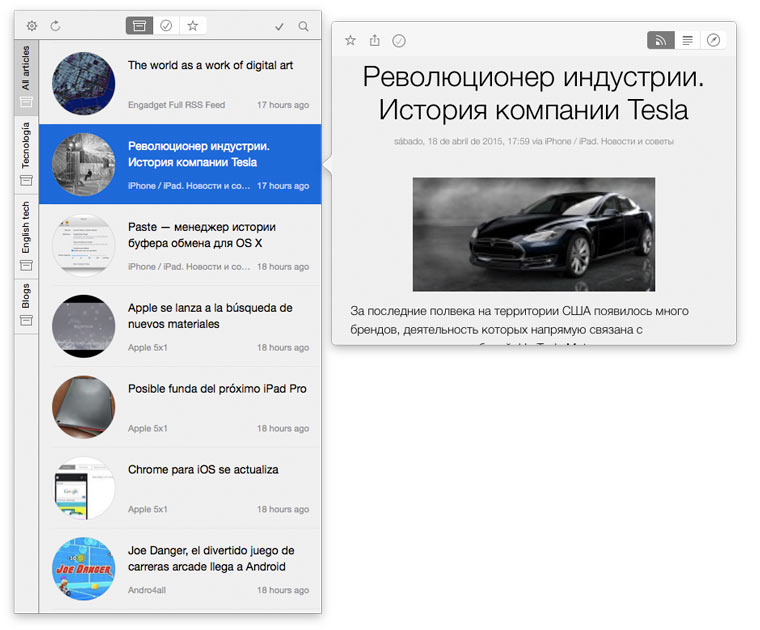Image resolution: width=760 pixels, height=630 pixels.
Task: Click Apple 5x1 source under búsqueda de materiales article
Action: coord(148,347)
